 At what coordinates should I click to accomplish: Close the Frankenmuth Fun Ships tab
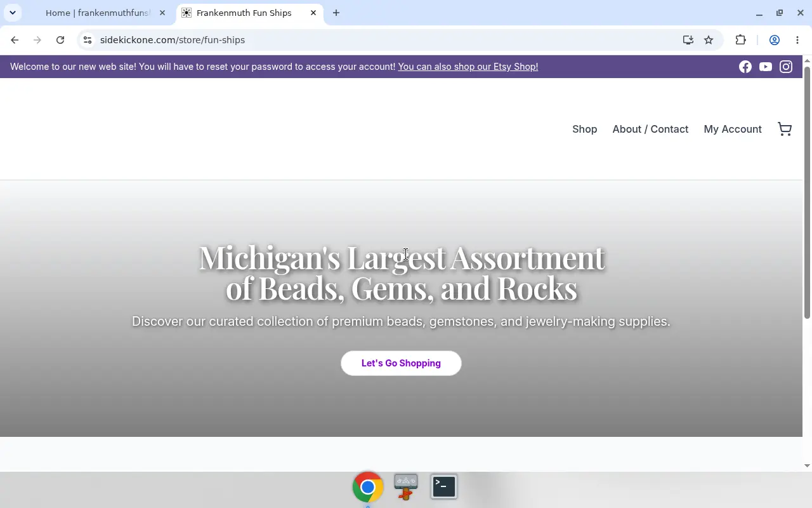[x=313, y=13]
